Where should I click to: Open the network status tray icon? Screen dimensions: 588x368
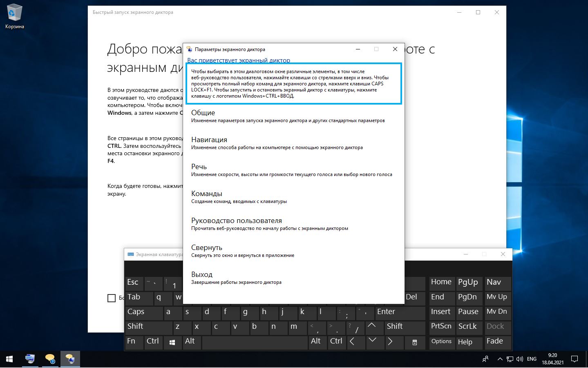point(510,359)
